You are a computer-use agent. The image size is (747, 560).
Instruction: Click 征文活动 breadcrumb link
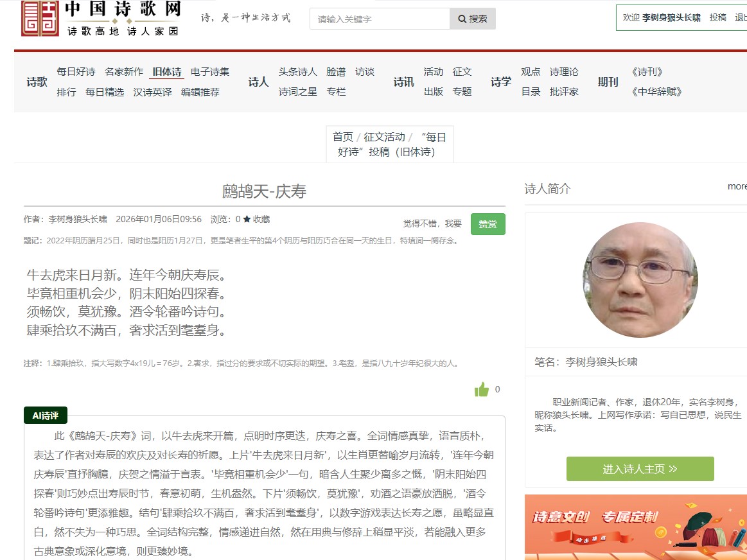point(384,137)
